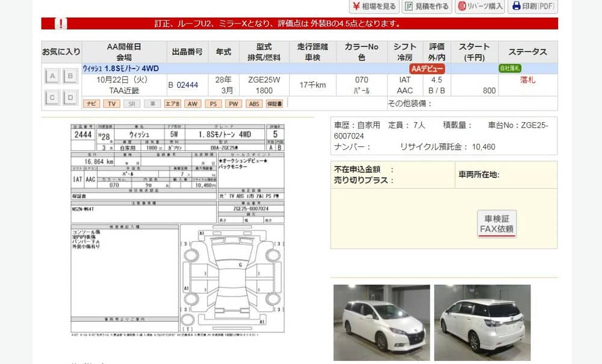Click the ABS equipment icon
602x364 pixels.
(x=254, y=103)
